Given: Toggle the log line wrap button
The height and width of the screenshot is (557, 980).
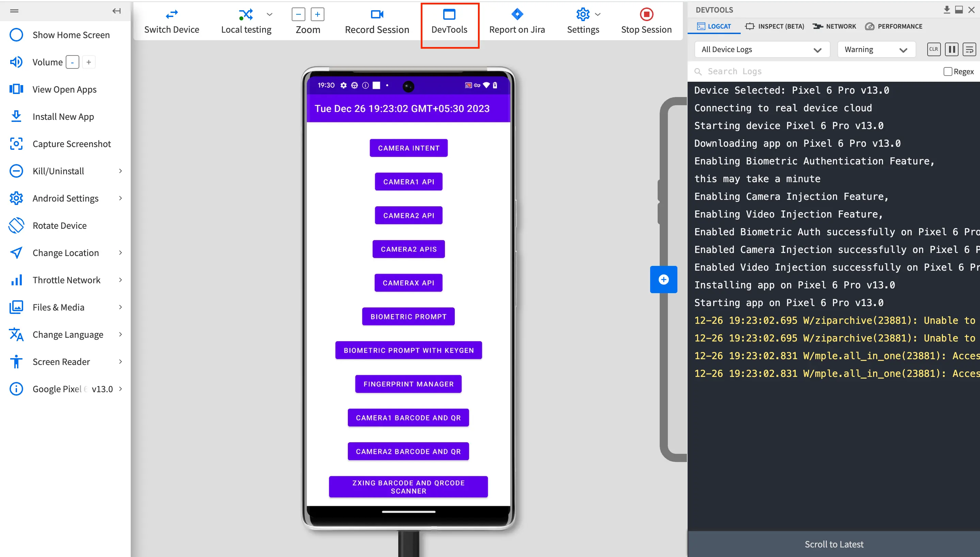Looking at the screenshot, I should [969, 49].
